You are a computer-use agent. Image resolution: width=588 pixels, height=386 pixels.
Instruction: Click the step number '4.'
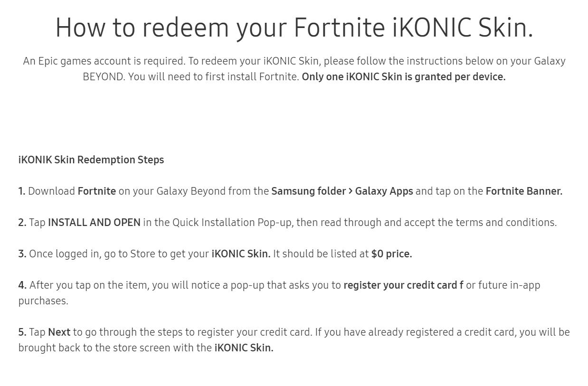[x=22, y=285]
